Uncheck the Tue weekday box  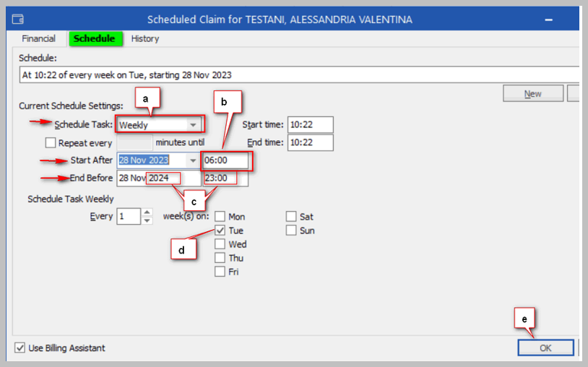(220, 230)
